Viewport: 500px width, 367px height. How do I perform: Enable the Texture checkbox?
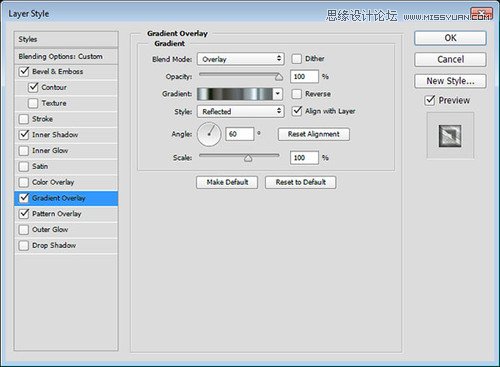coord(33,103)
